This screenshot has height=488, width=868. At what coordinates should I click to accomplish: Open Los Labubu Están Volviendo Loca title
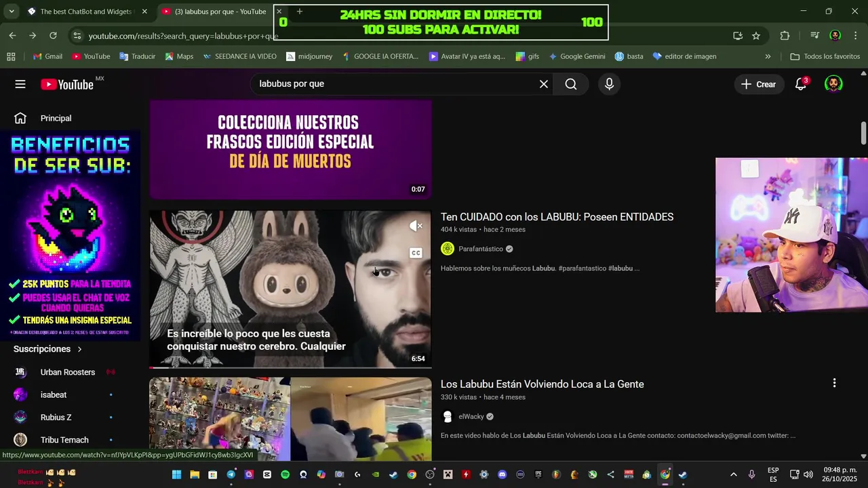click(542, 384)
